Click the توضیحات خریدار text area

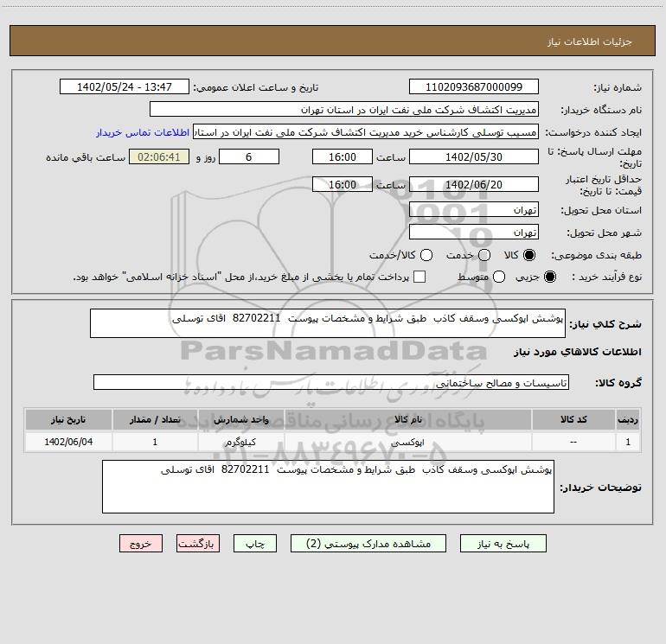click(328, 487)
